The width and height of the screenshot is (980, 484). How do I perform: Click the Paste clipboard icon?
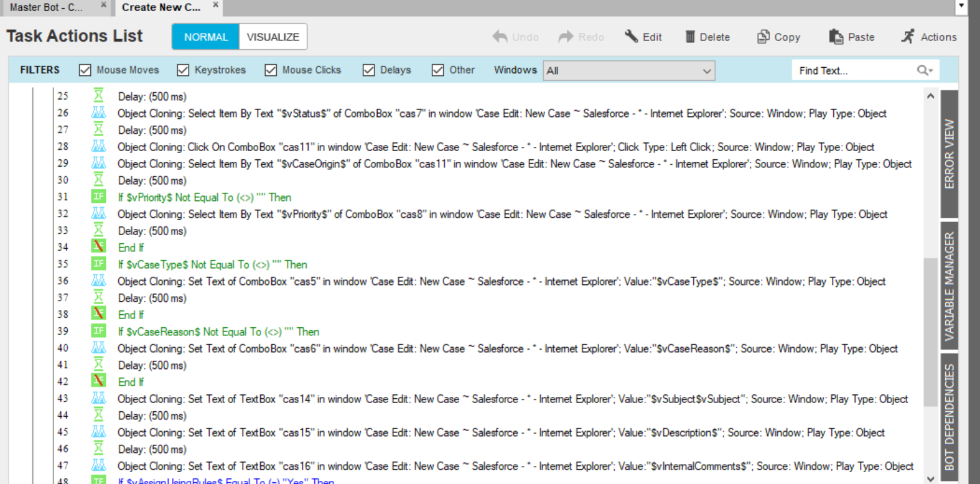pyautogui.click(x=836, y=37)
